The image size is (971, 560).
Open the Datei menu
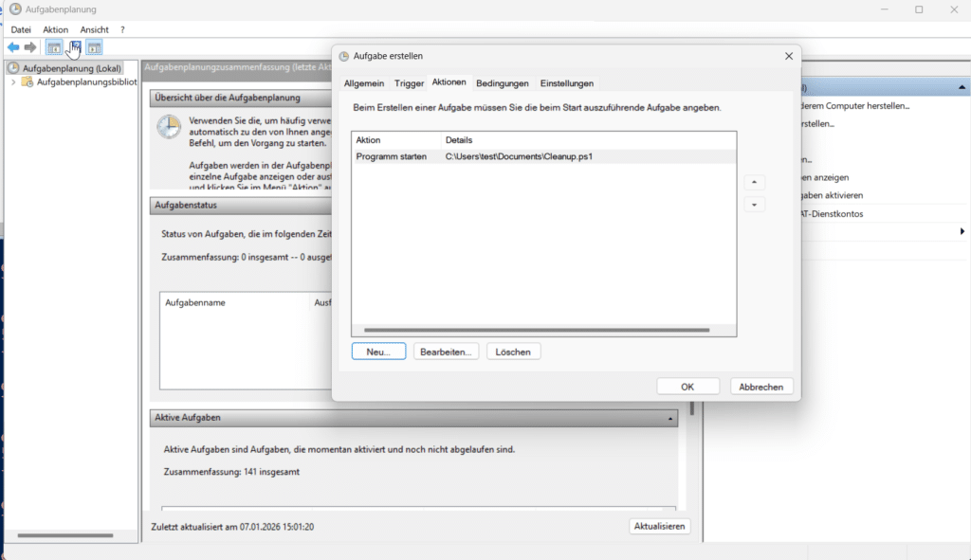pos(21,29)
